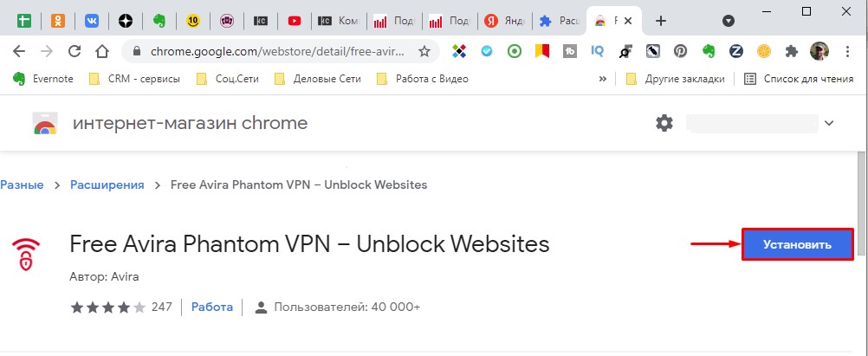Go to the browser home page
Image resolution: width=868 pixels, height=356 pixels.
(102, 51)
